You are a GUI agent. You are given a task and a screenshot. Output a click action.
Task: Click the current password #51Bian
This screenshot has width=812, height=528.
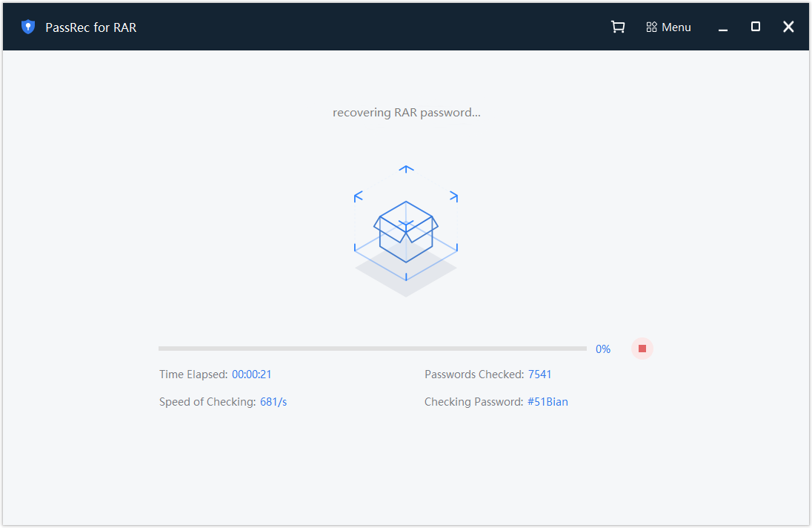548,402
